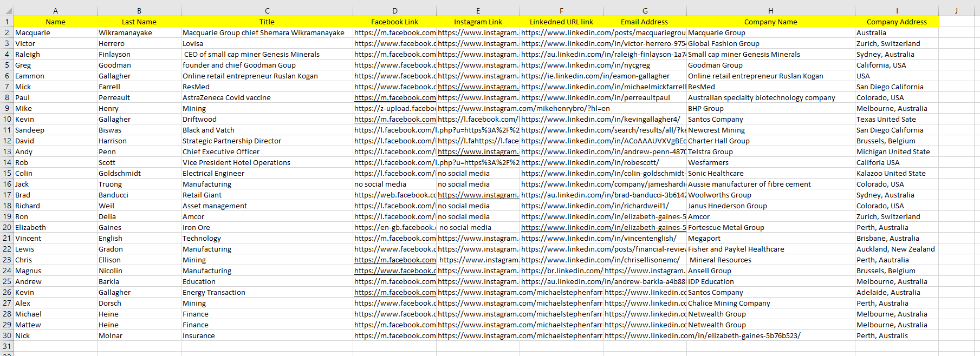The height and width of the screenshot is (356, 980).
Task: Select the column C header
Action: pos(267,11)
